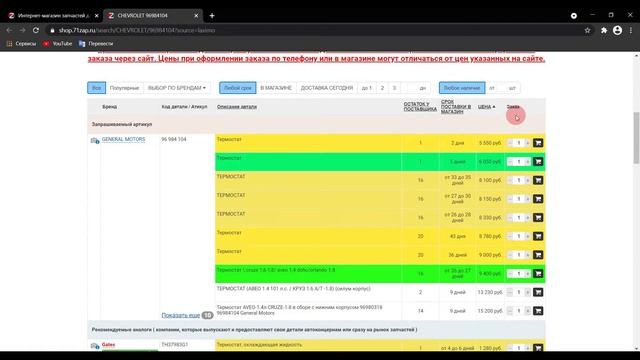Select the 3 days delivery filter
The width and height of the screenshot is (640, 360).
[x=394, y=88]
